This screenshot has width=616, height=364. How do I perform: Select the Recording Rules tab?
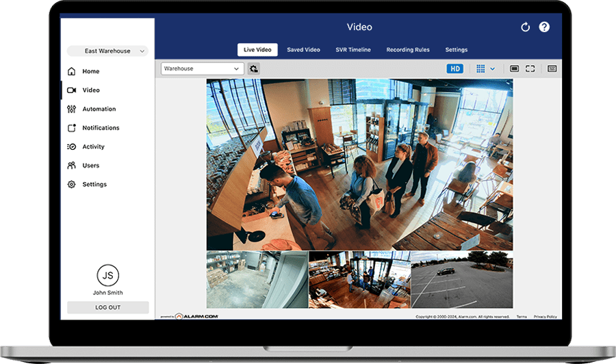(407, 50)
